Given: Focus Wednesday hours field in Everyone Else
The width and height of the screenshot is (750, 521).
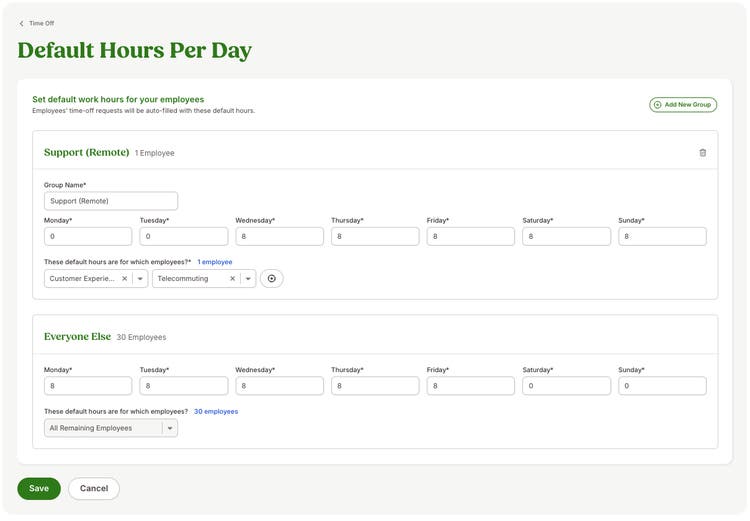Looking at the screenshot, I should click(x=279, y=386).
